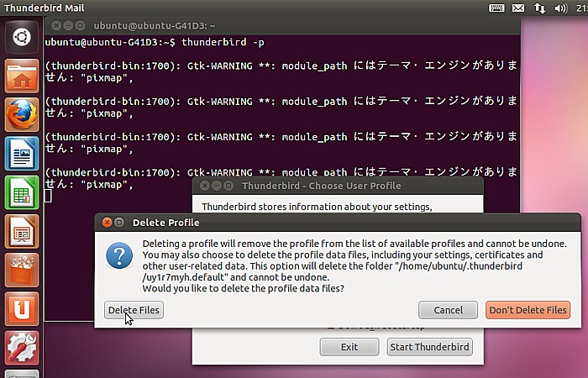Launch Firefox from the launcher
Viewport: 588px width, 378px height.
click(x=22, y=114)
